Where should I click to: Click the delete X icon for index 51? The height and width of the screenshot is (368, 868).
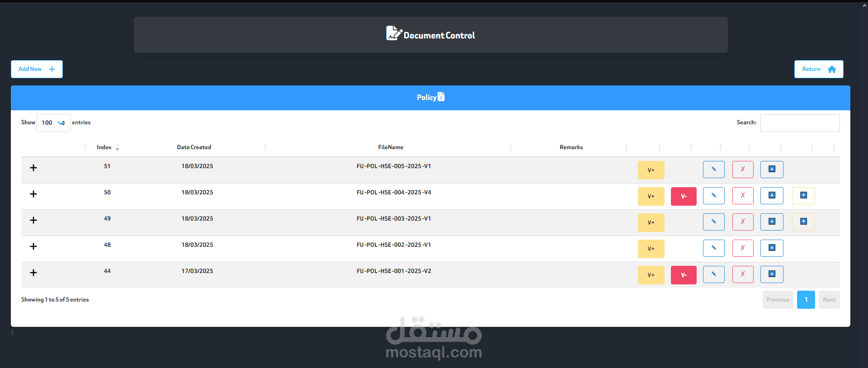[743, 170]
